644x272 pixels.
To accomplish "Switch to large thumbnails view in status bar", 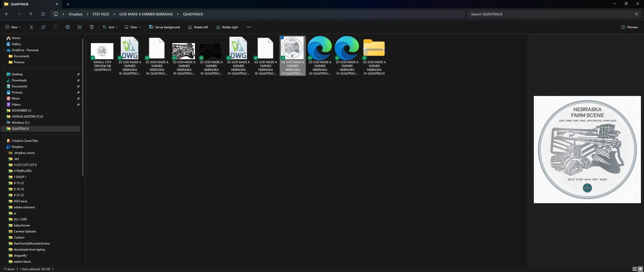I will [640, 269].
